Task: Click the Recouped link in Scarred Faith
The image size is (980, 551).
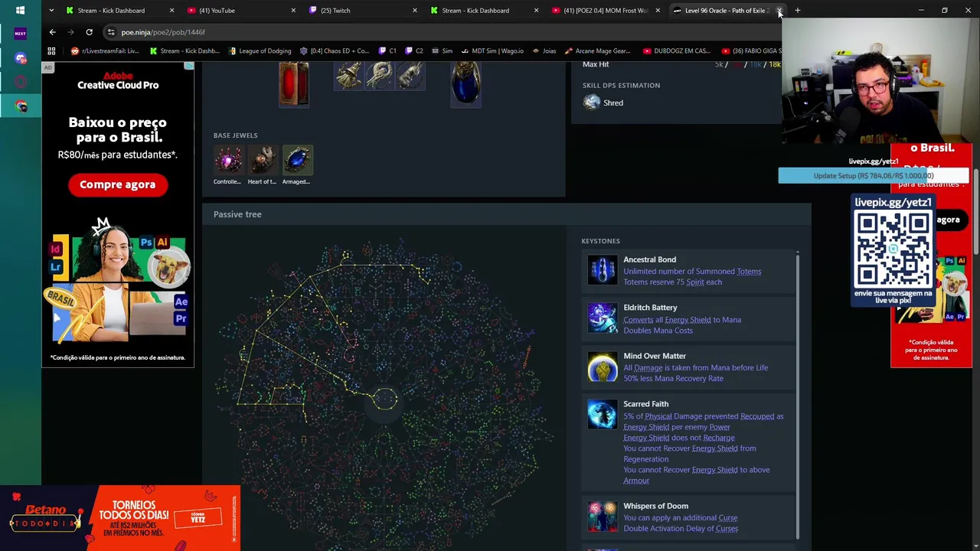Action: click(x=757, y=416)
